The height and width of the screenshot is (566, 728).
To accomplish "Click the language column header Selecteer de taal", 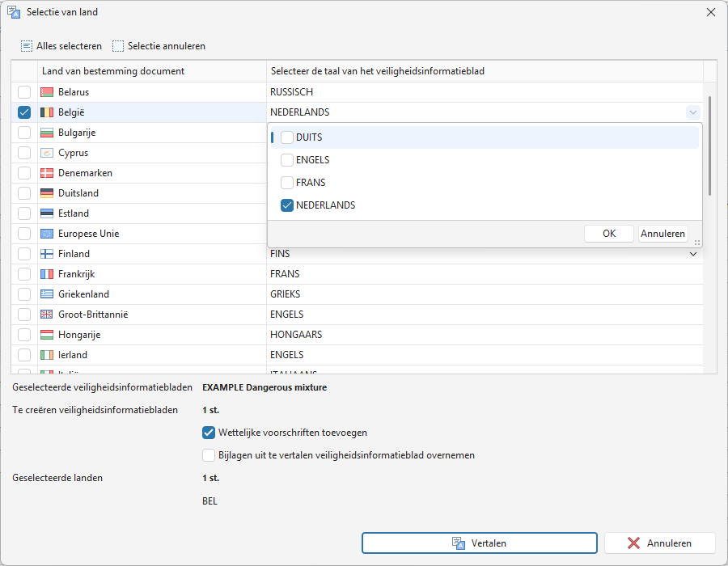I will pyautogui.click(x=485, y=71).
